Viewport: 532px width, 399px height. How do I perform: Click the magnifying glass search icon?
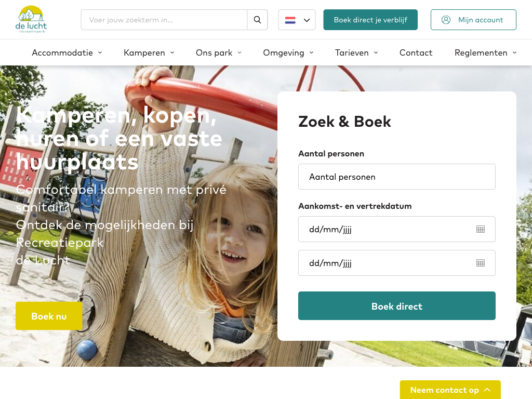pos(258,20)
